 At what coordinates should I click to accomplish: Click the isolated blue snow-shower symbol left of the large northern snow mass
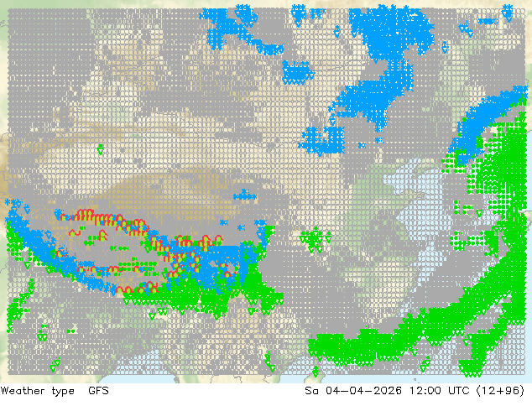337,32
